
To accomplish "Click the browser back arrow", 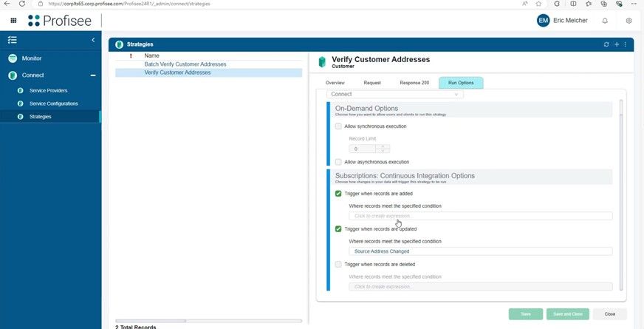I will pyautogui.click(x=7, y=4).
